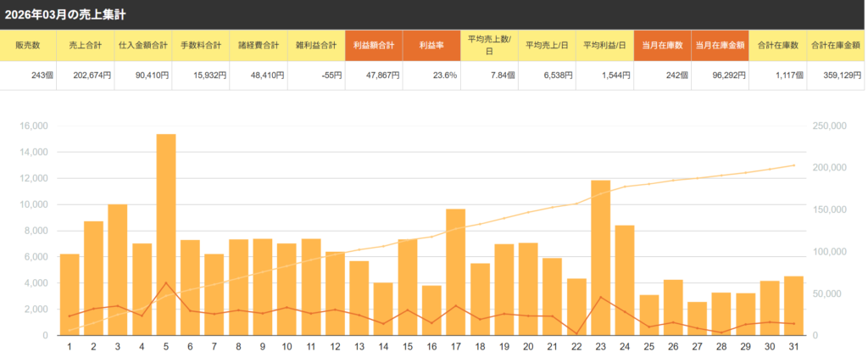The image size is (868, 363).
Task: Click the 359,129円 total inventory value
Action: (x=836, y=75)
